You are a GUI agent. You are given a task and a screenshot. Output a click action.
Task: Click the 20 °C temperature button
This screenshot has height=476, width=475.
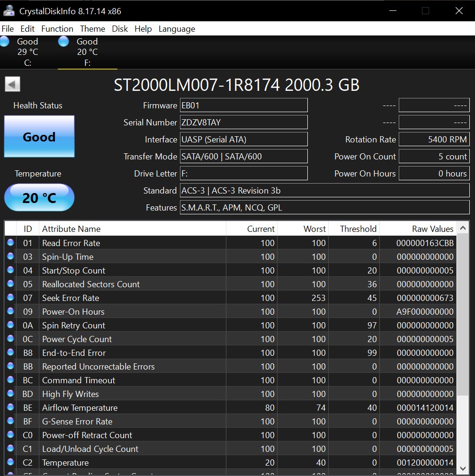pos(39,197)
